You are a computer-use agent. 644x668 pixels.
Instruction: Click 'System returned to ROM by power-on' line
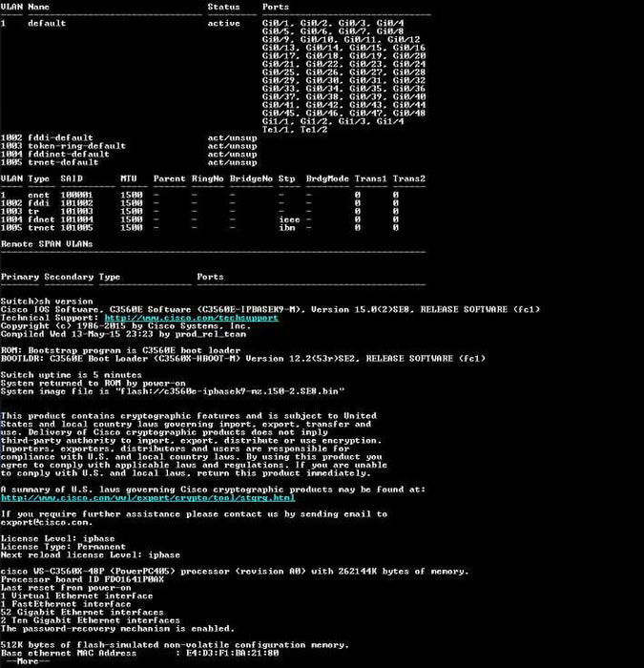(x=93, y=383)
